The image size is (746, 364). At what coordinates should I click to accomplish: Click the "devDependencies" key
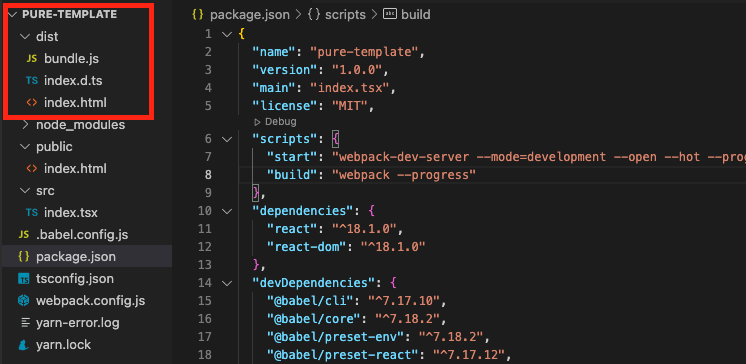[314, 283]
